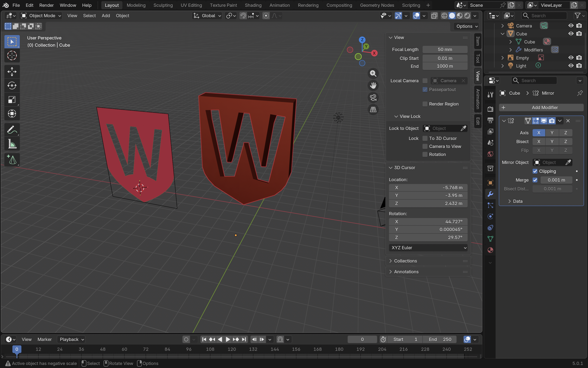
Task: Open Material properties tab icon
Action: tap(490, 250)
